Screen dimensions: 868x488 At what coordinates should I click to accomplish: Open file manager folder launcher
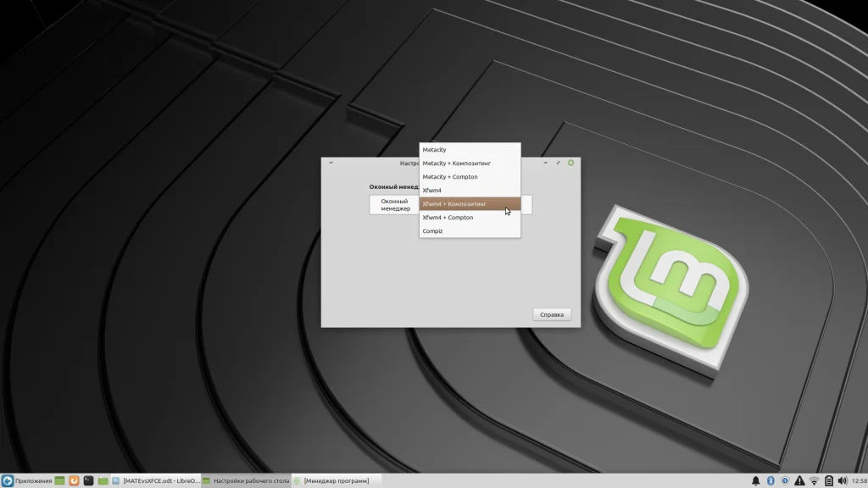[x=103, y=481]
